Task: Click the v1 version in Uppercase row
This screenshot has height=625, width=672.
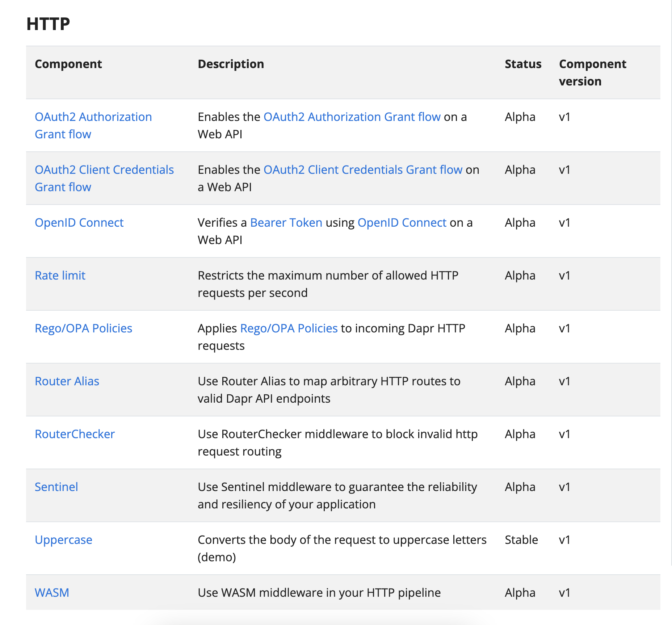Action: (x=564, y=540)
